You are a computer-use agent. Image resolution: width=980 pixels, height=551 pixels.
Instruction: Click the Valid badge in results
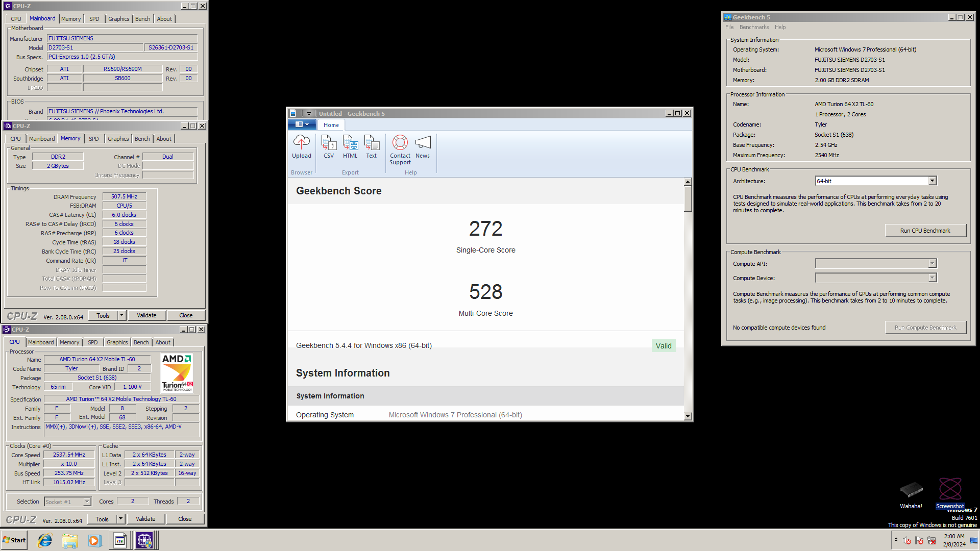pyautogui.click(x=664, y=346)
